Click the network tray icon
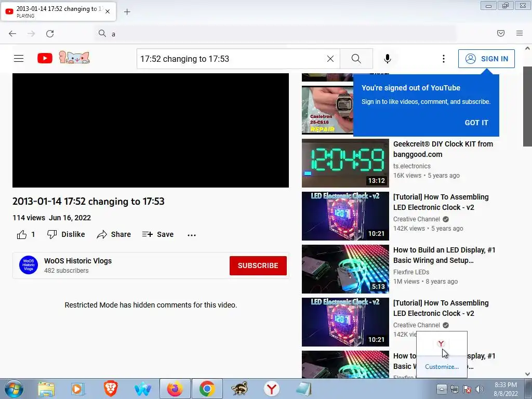 (x=454, y=389)
